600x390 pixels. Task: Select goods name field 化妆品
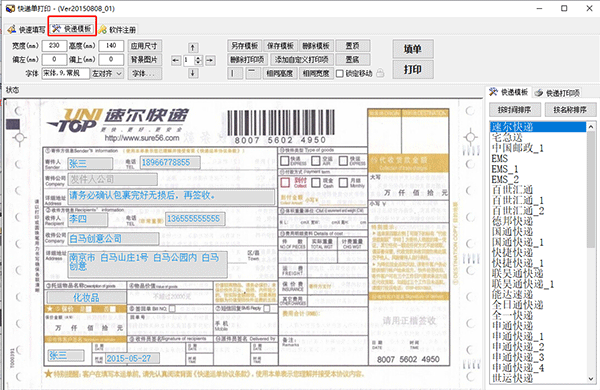pyautogui.click(x=86, y=297)
